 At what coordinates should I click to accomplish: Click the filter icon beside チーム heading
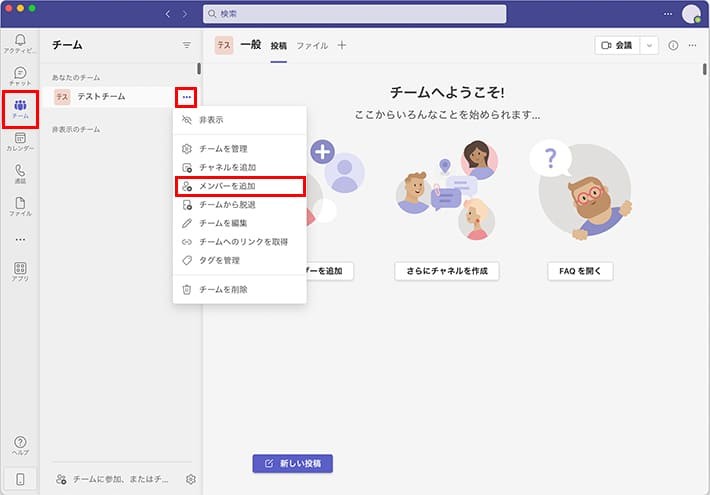[x=187, y=45]
